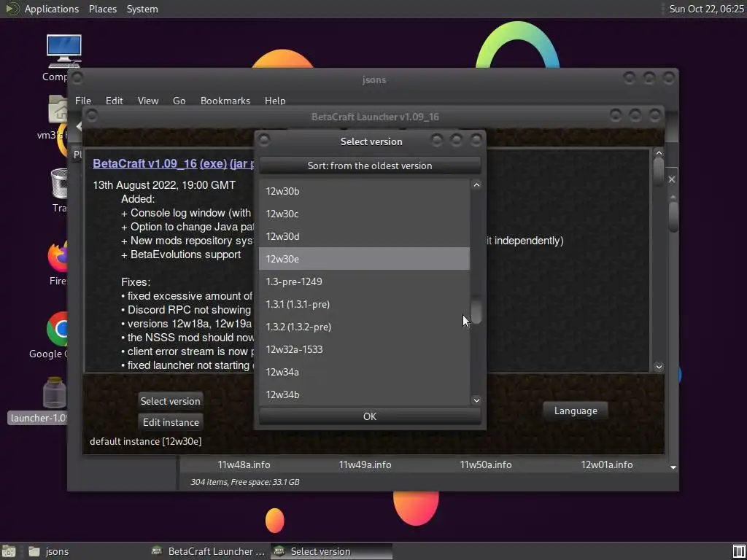
Task: Select 11w49a.info file in jsons window
Action: [x=365, y=464]
